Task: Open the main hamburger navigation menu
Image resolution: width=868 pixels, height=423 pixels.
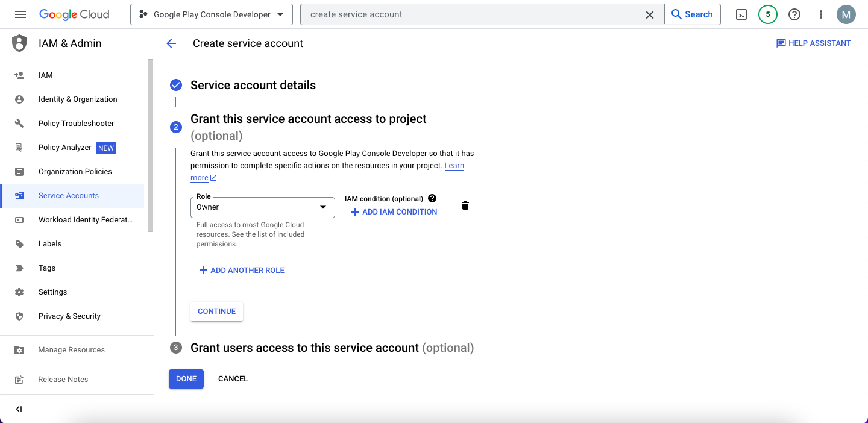Action: click(x=20, y=14)
